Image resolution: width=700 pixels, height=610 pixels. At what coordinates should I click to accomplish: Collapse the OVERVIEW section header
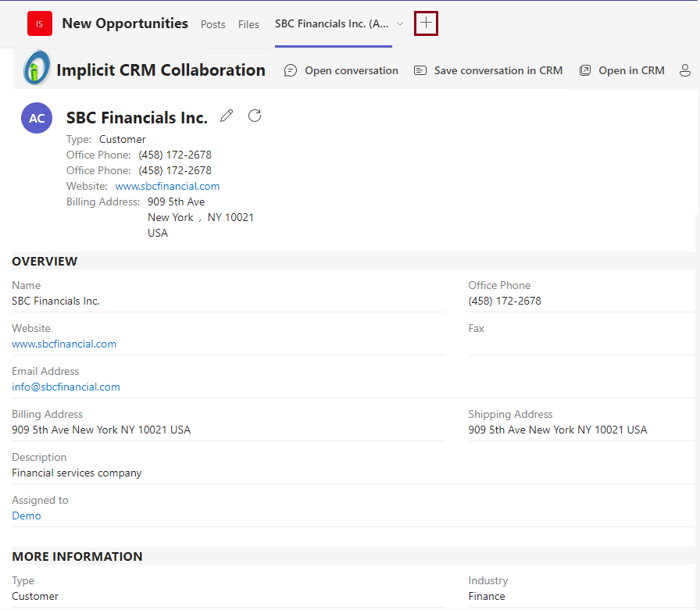click(x=45, y=261)
